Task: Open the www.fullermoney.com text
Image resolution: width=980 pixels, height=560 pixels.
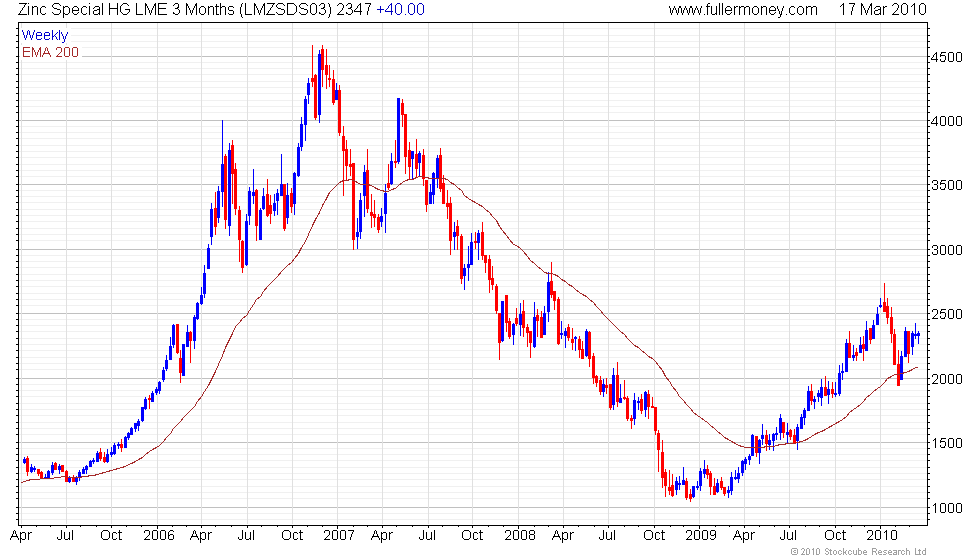Action: point(743,9)
